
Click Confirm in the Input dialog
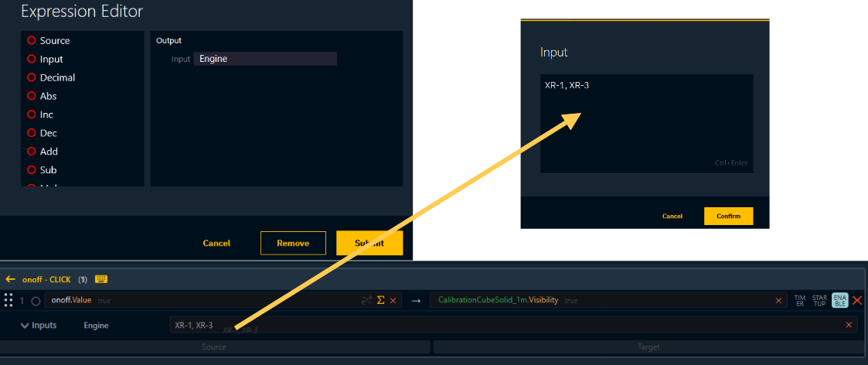[x=728, y=217]
